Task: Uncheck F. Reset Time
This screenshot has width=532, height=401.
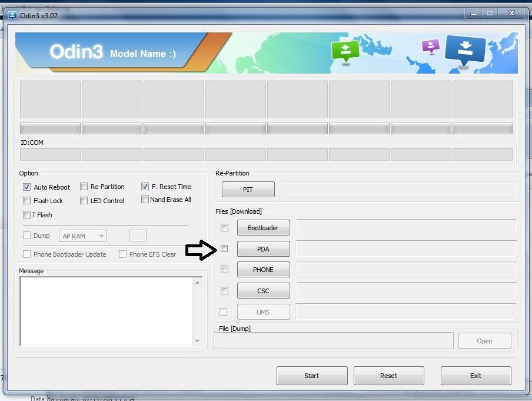Action: pyautogui.click(x=145, y=187)
